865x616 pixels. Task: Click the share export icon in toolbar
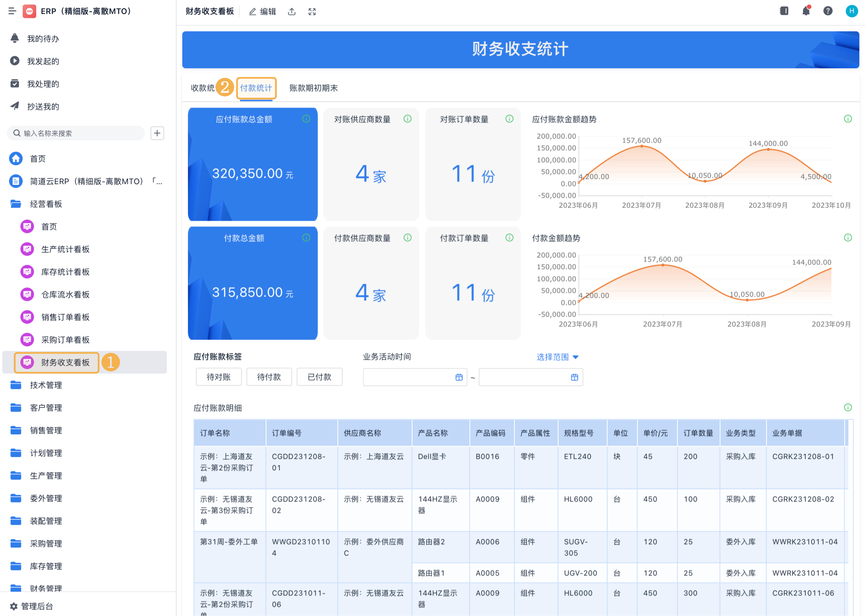tap(291, 12)
